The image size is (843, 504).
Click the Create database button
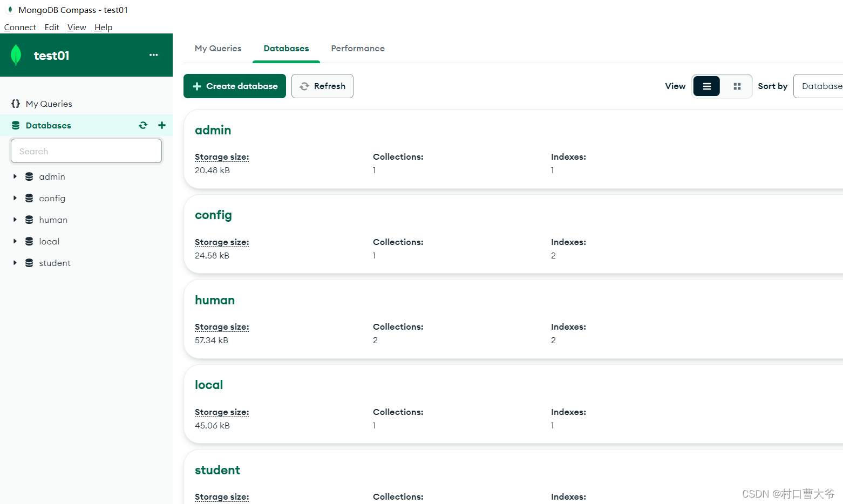coord(234,86)
